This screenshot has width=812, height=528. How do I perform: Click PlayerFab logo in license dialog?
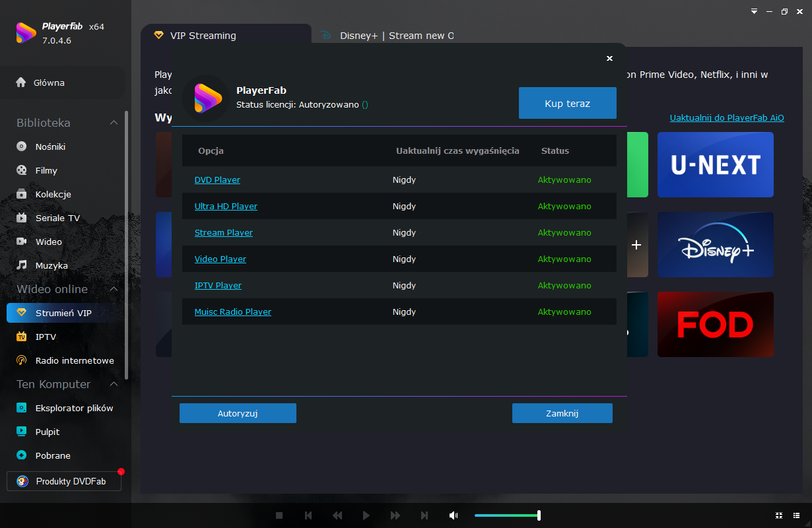pyautogui.click(x=207, y=98)
